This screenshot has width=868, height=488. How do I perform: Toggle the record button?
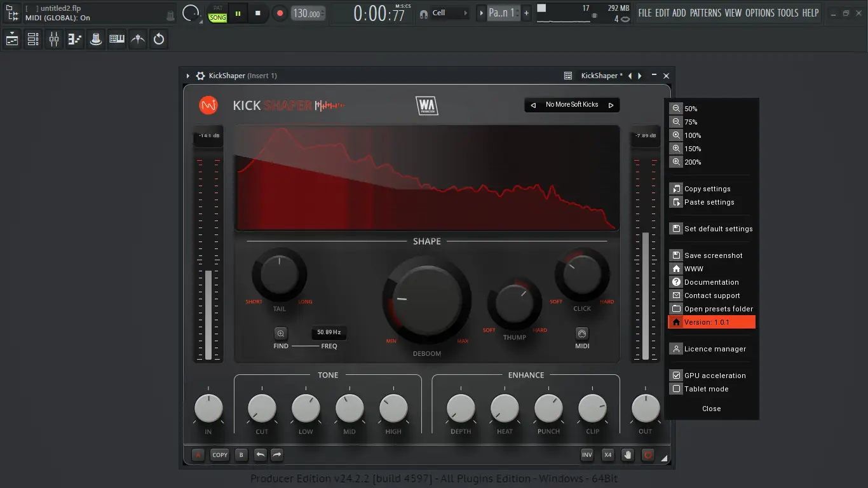point(280,13)
